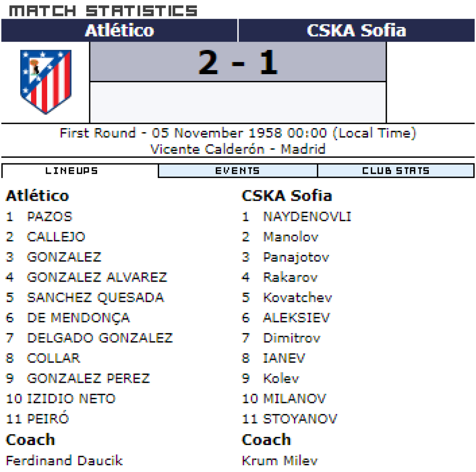
Task: Click CSKA player MILANOV
Action: tap(295, 399)
